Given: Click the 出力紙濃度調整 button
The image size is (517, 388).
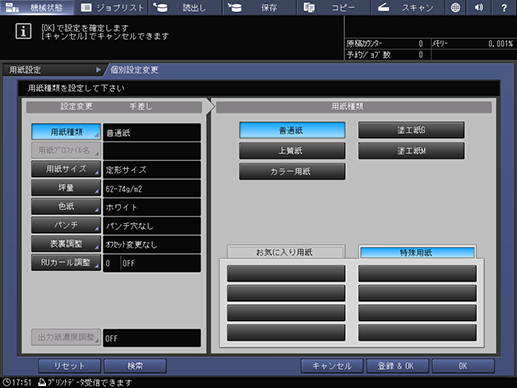Looking at the screenshot, I should [x=66, y=337].
